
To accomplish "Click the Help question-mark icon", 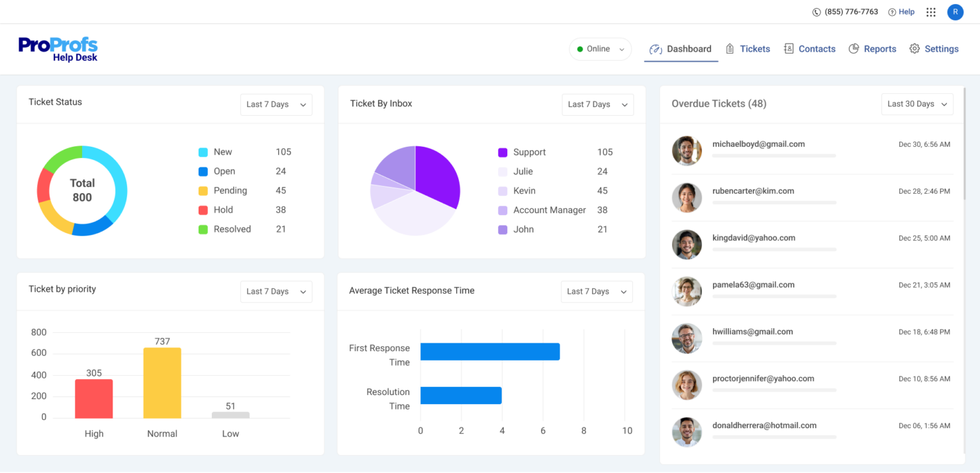I will click(x=892, y=11).
